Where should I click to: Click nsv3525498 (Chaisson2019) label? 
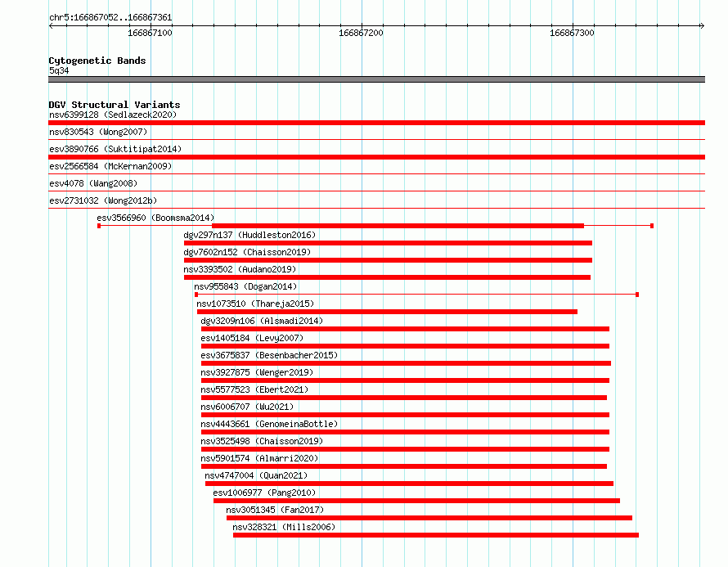pyautogui.click(x=262, y=441)
